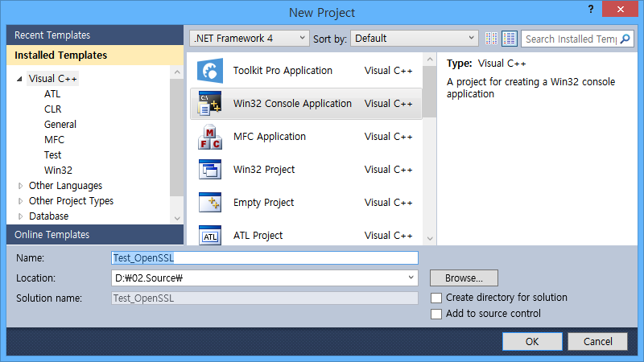Select the Other Project Types tree item
This screenshot has width=644, height=362.
(71, 201)
